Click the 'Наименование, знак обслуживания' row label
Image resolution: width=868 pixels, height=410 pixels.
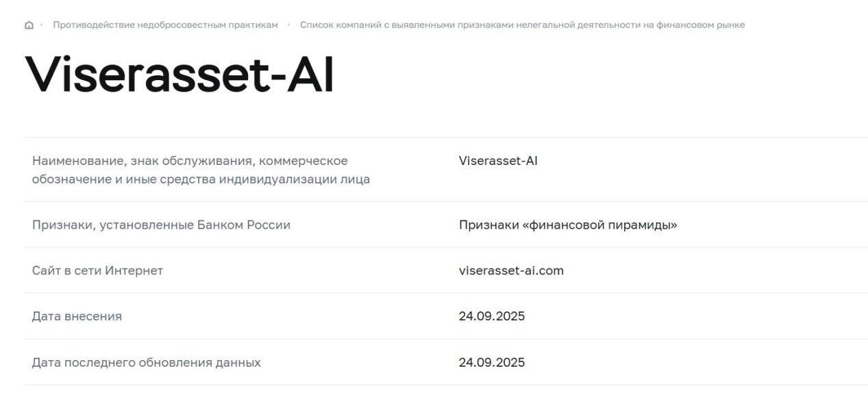[x=190, y=161]
